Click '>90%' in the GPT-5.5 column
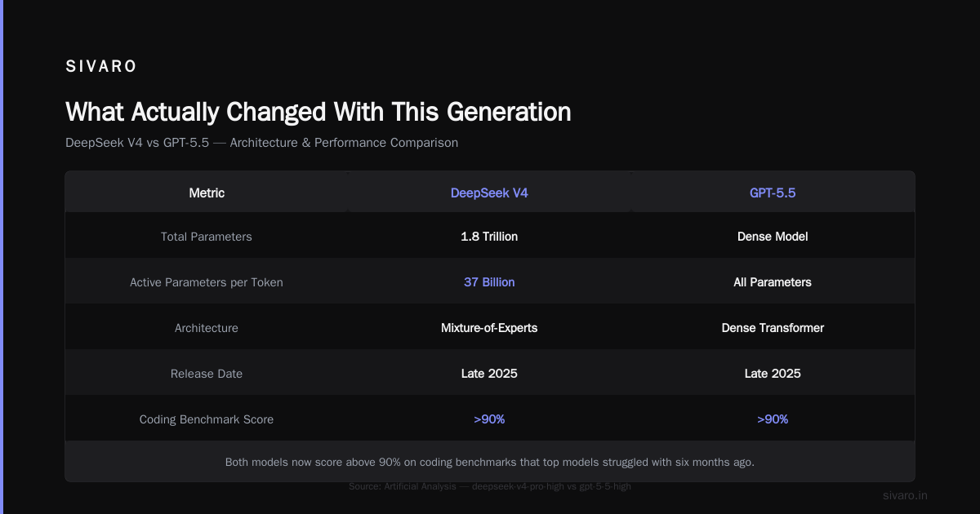The image size is (980, 514). 773,419
